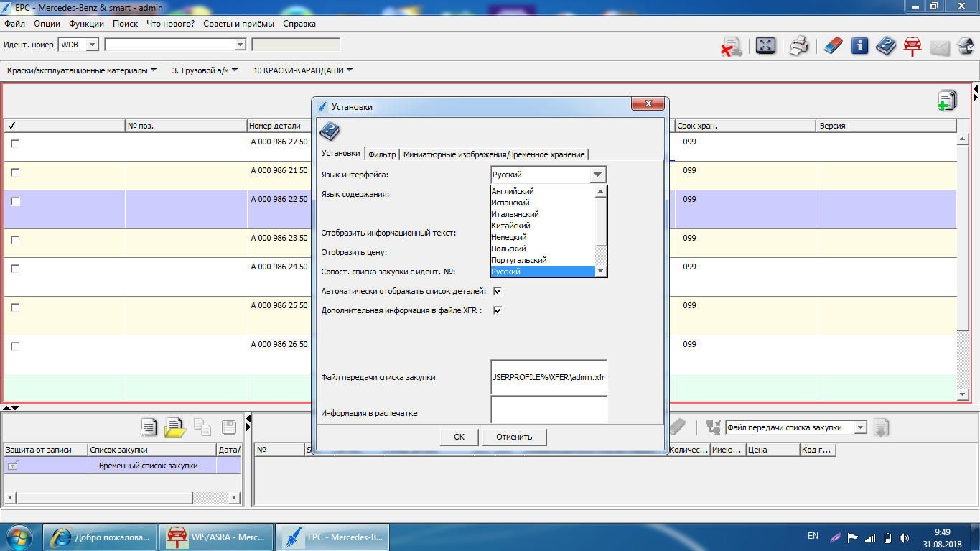
Task: Tick checkbox for part A 000 986 25 50
Action: pos(15,307)
